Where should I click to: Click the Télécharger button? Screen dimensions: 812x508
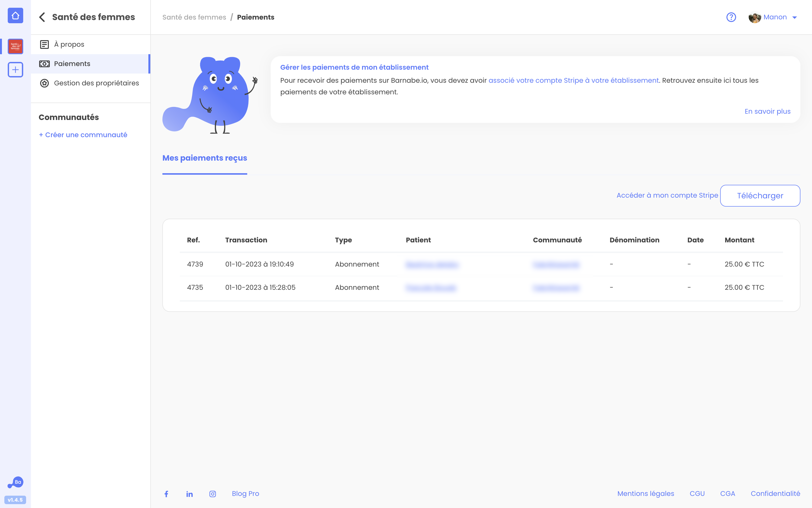pos(760,195)
